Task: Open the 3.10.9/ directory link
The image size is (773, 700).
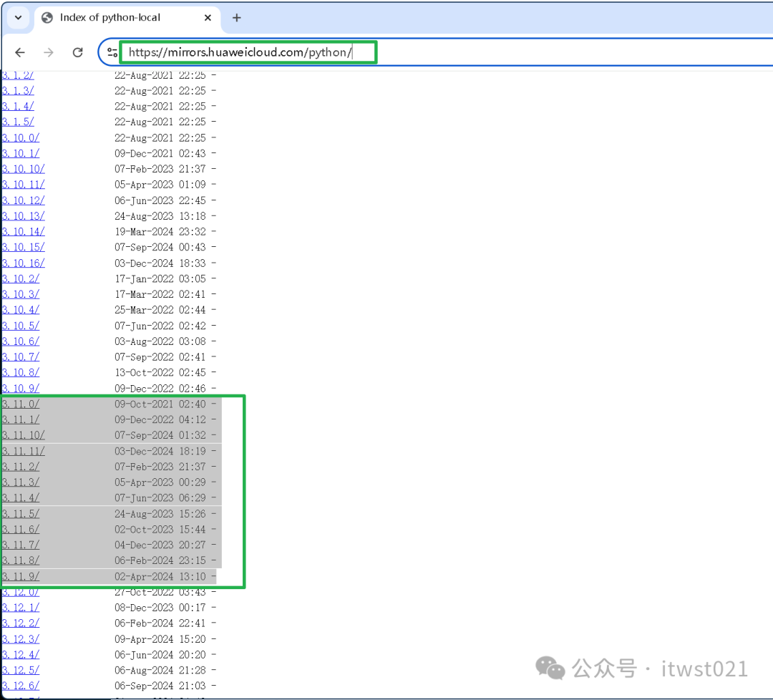Action: 21,388
